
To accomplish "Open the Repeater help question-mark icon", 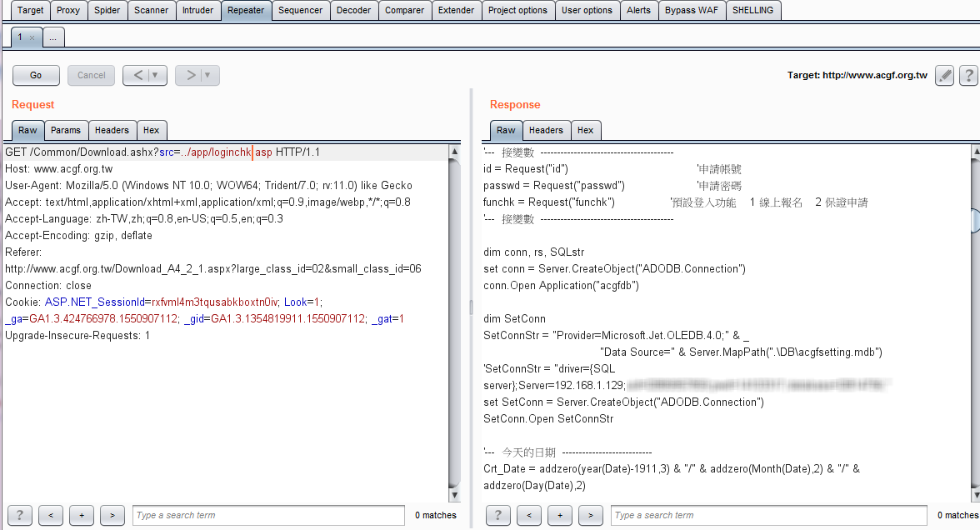I will click(968, 76).
